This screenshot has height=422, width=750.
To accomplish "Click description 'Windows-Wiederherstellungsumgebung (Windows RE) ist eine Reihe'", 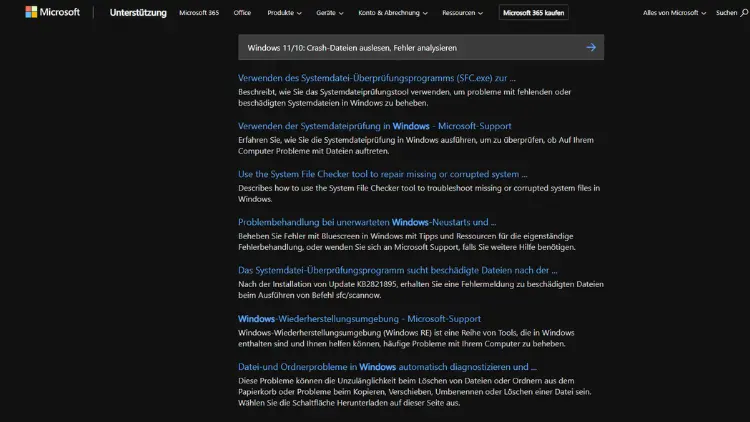I will click(x=406, y=338).
